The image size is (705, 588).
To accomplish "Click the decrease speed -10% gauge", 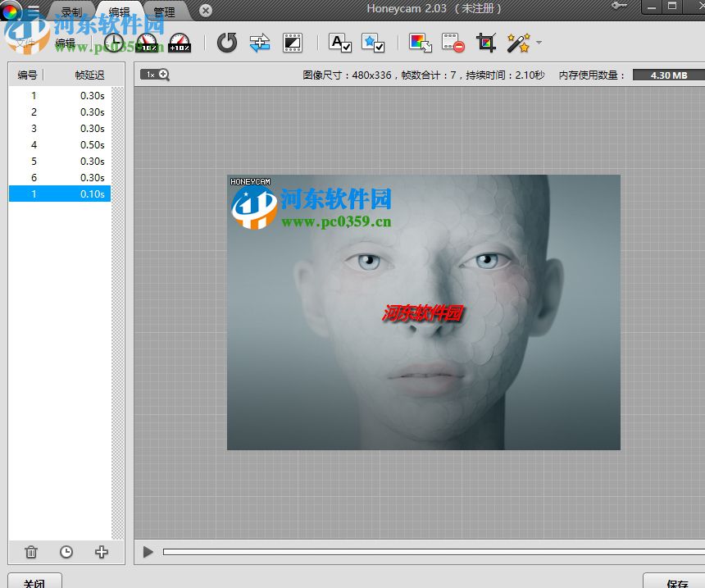I will (147, 43).
